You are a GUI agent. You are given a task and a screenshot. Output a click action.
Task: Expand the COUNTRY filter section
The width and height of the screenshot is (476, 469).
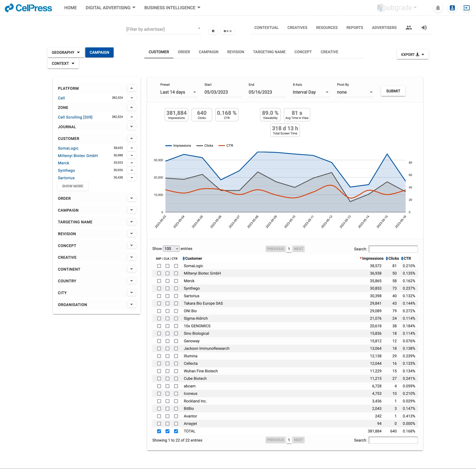132,281
